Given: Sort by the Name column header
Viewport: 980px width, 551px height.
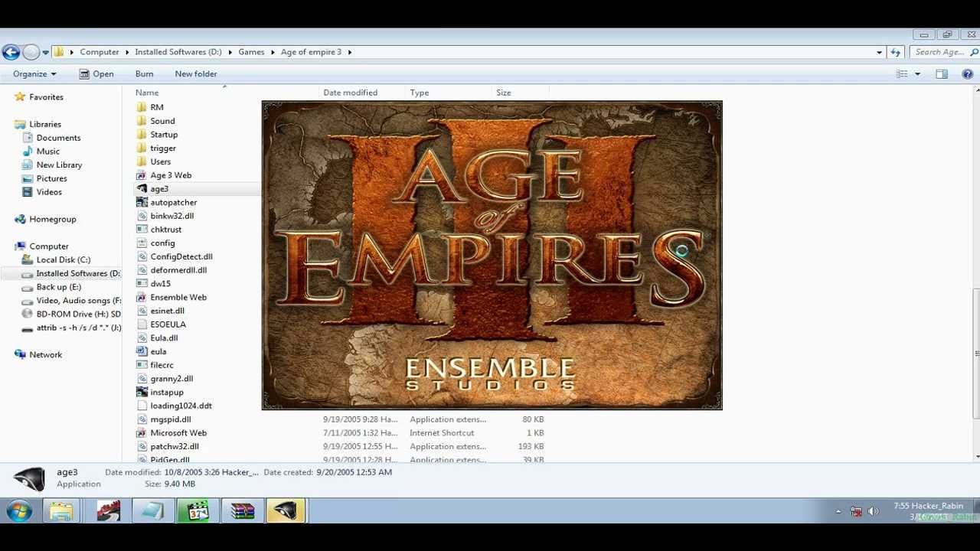Looking at the screenshot, I should click(147, 93).
